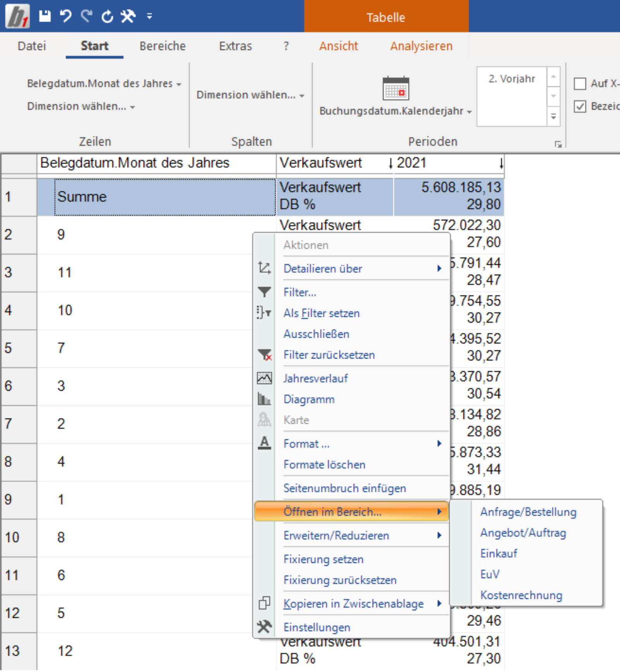Open Belegdatum.Monat des Jahres dropdown
This screenshot has height=672, width=620.
(104, 84)
